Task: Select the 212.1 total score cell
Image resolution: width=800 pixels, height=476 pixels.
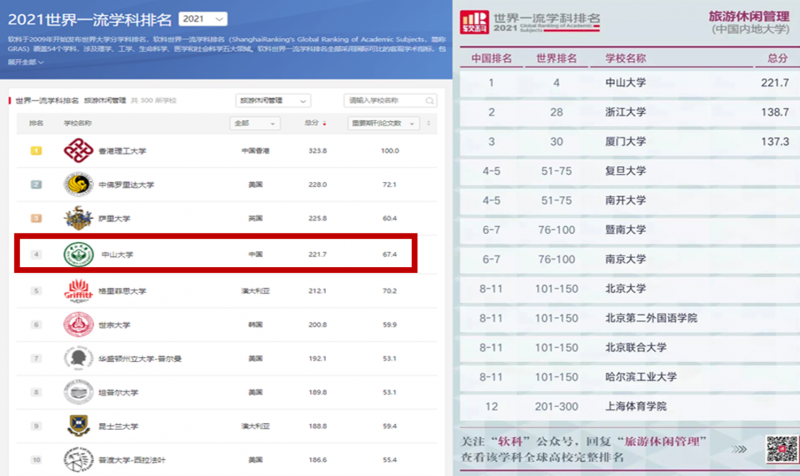Action: coord(317,291)
